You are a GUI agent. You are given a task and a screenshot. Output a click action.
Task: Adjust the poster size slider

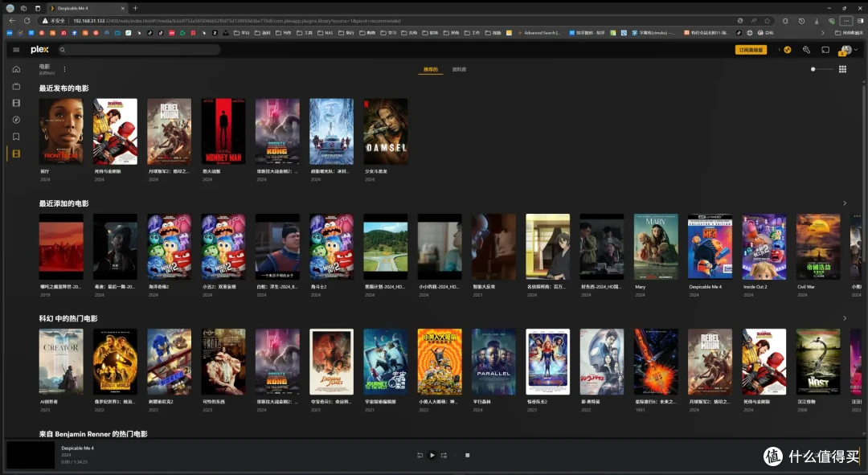[x=821, y=69]
